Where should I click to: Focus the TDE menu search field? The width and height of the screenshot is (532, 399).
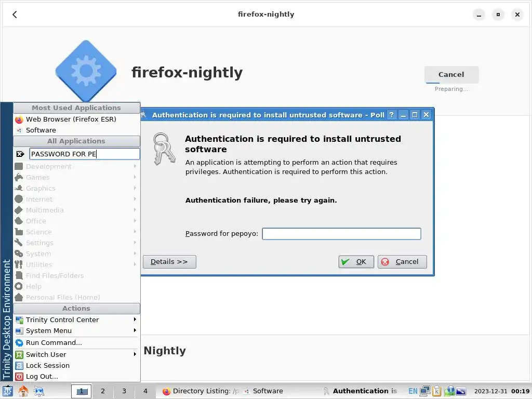click(85, 154)
